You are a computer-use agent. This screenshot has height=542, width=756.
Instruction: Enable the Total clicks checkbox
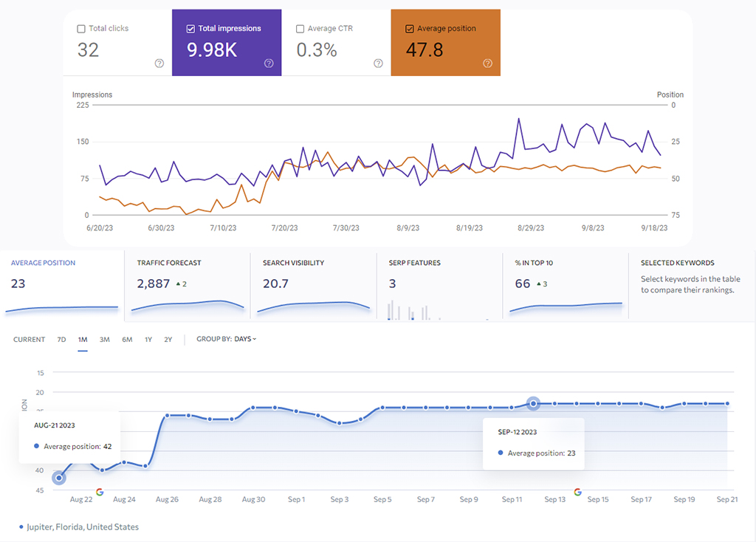(81, 28)
